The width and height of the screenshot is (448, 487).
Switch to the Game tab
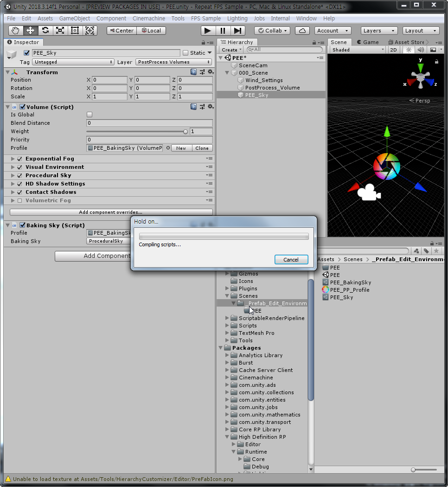click(x=368, y=42)
